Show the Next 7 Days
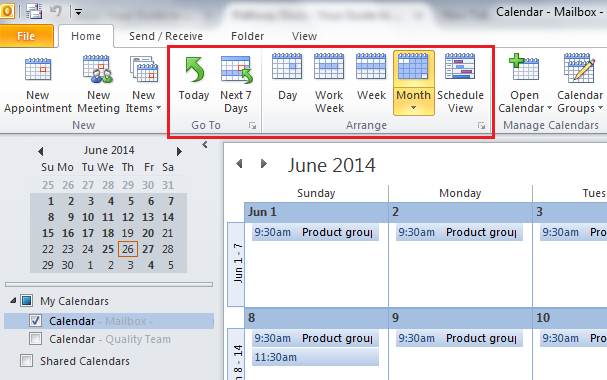Image resolution: width=607 pixels, height=380 pixels. point(236,84)
